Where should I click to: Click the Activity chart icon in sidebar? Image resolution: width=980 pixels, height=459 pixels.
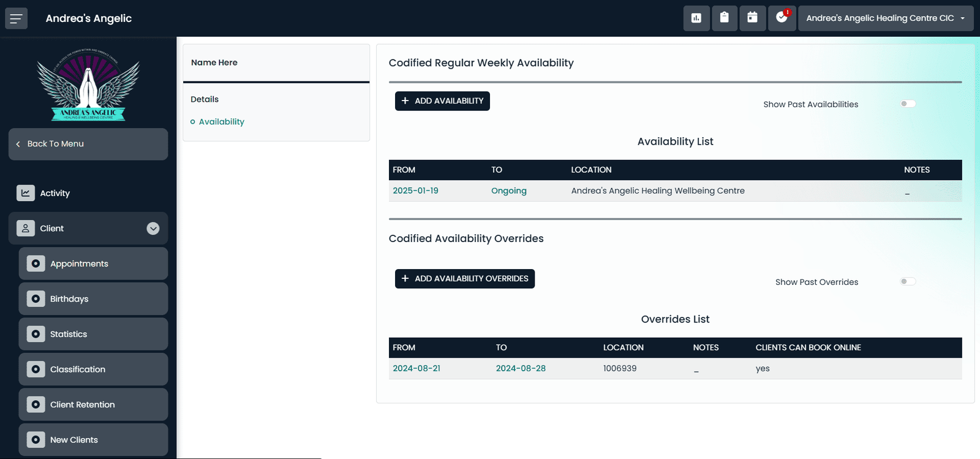coord(26,193)
